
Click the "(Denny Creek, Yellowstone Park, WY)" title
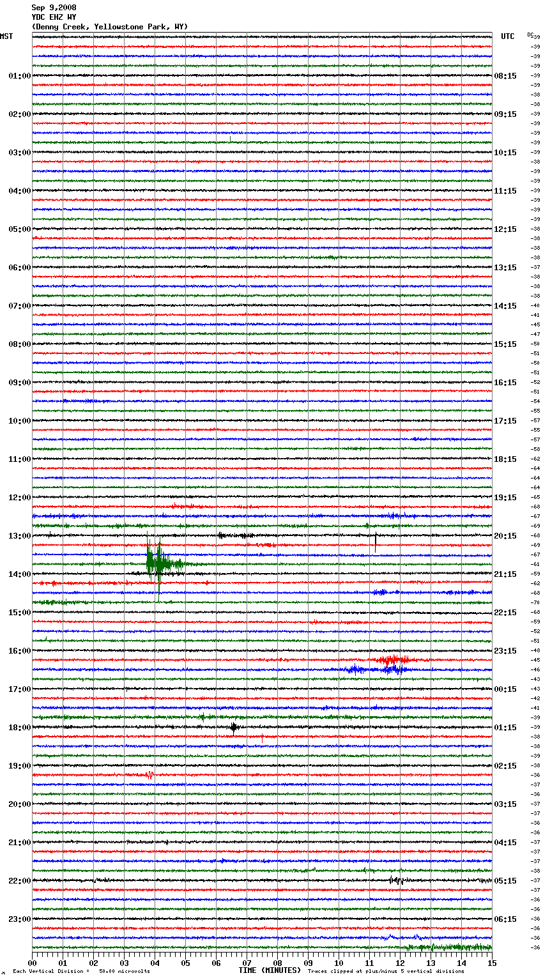click(x=110, y=27)
